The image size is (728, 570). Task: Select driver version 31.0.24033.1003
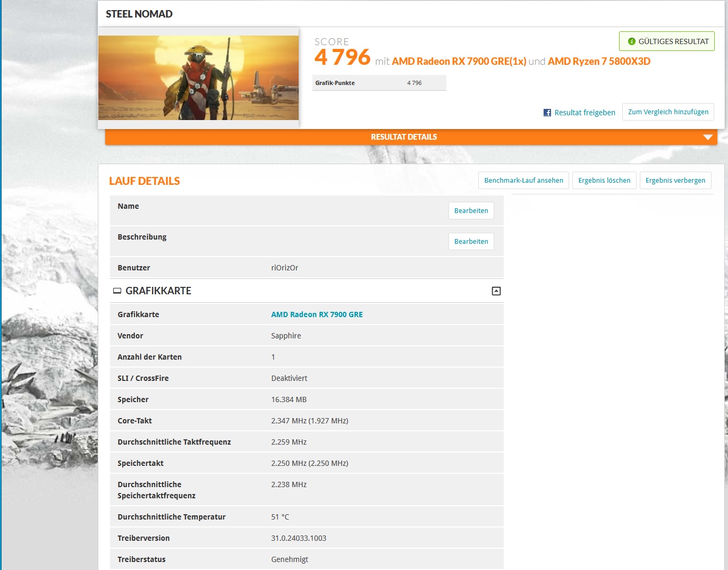tap(299, 538)
